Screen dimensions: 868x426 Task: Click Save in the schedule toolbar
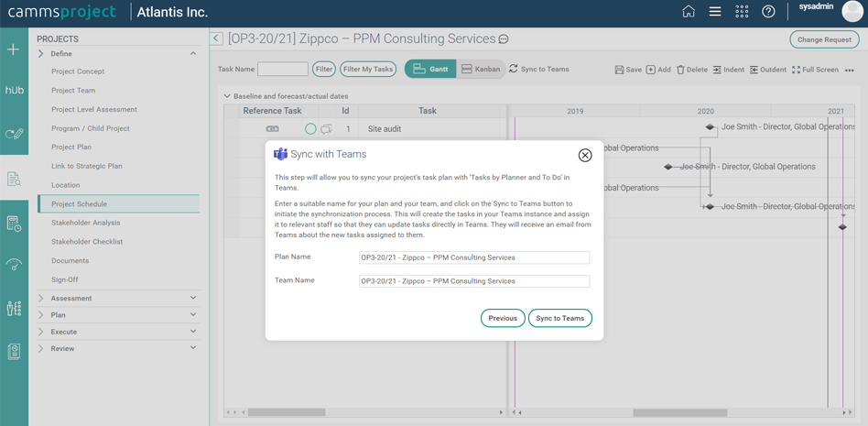click(x=628, y=70)
